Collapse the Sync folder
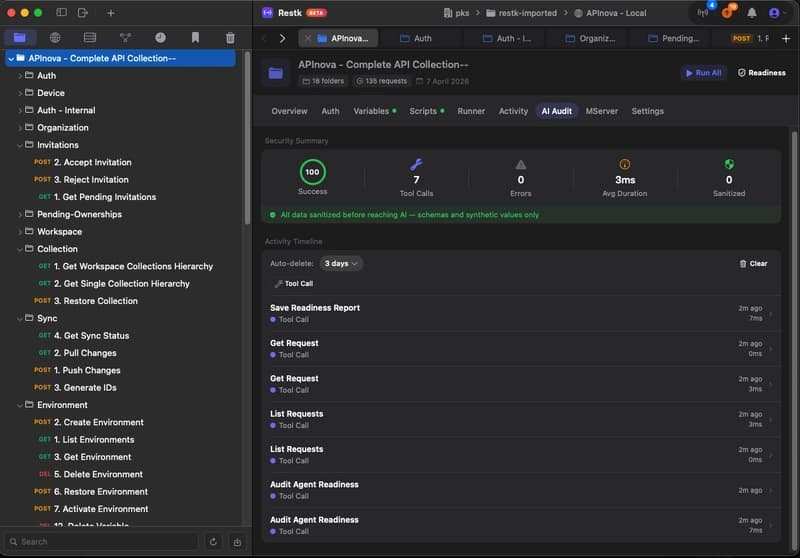Screen dimensions: 800x558 click(20, 318)
